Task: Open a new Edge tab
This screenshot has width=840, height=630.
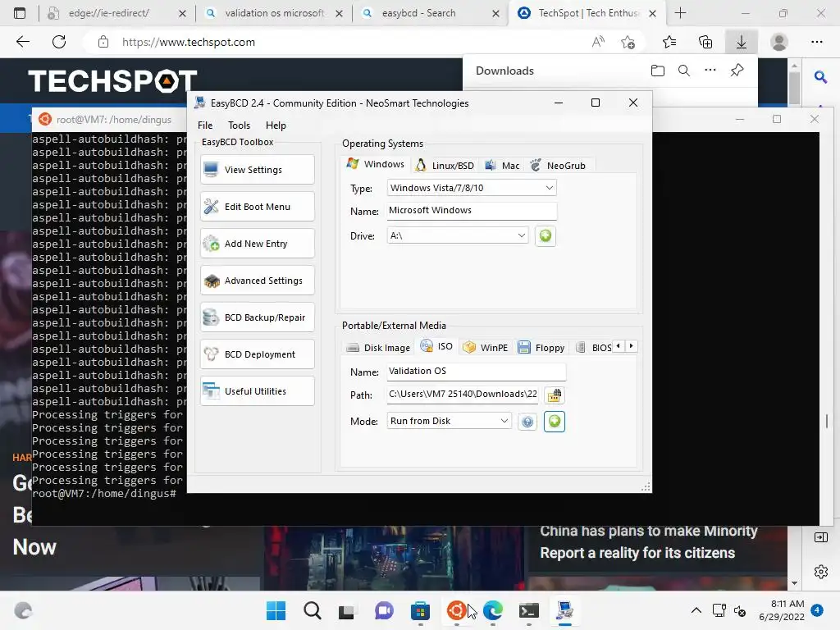Action: [x=680, y=13]
